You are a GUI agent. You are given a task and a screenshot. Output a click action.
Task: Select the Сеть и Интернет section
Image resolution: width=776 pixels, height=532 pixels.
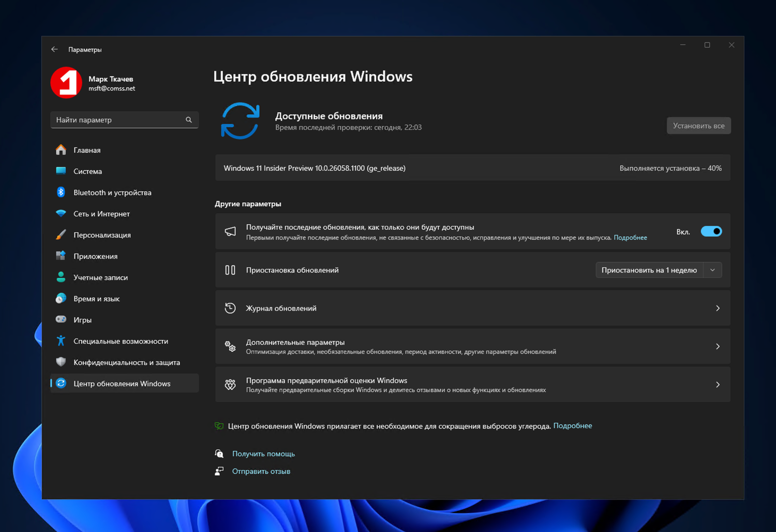point(101,213)
